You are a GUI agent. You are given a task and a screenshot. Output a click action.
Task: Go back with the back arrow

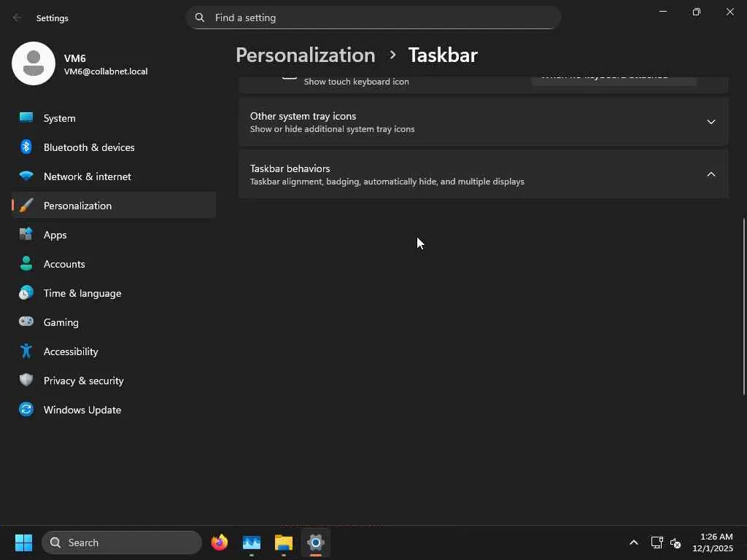(18, 18)
